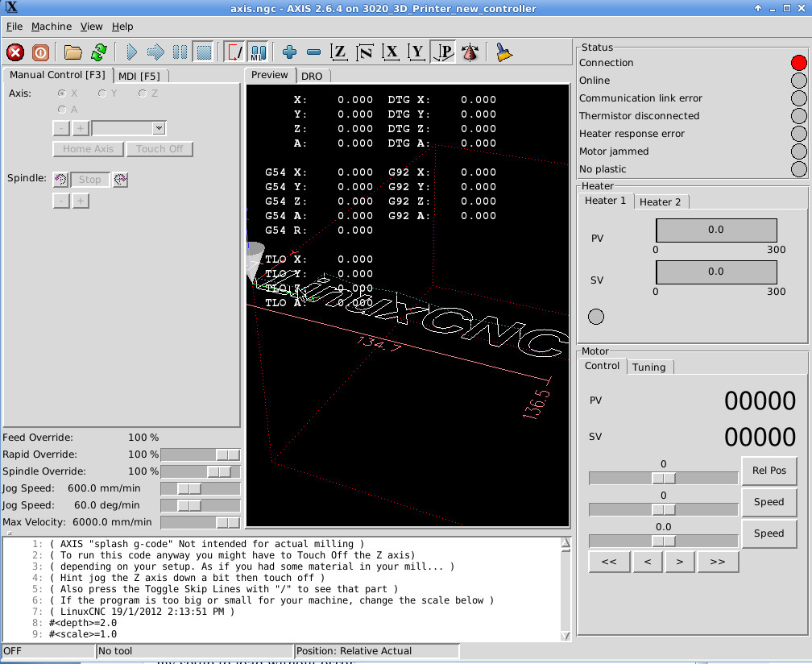This screenshot has height=664, width=812.
Task: Zoom in the preview with plus icon
Action: [x=290, y=52]
